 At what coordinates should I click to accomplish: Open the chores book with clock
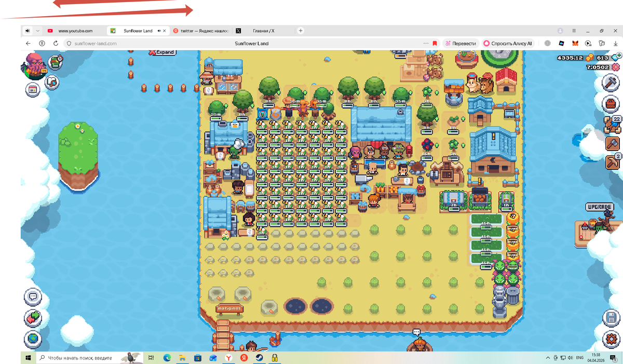pos(55,62)
